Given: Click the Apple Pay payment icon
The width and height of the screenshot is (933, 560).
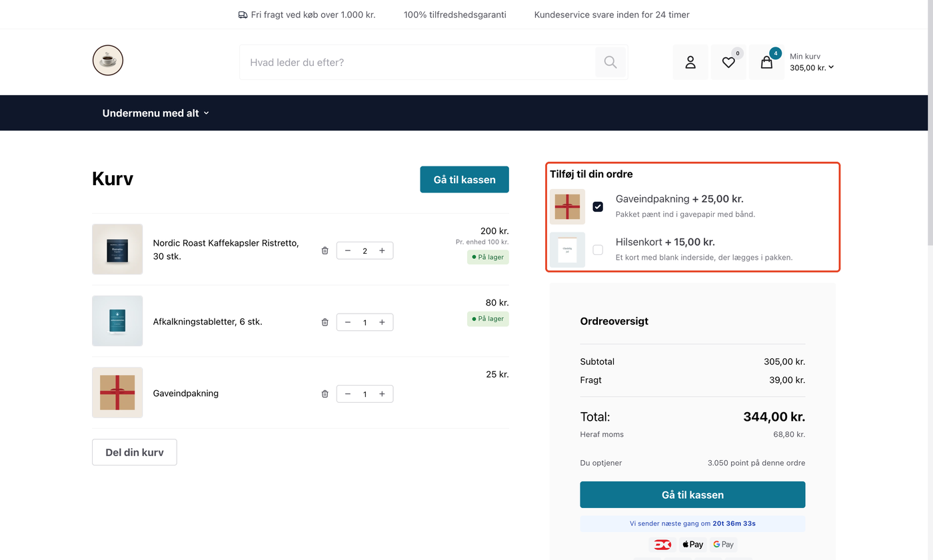Looking at the screenshot, I should pyautogui.click(x=692, y=544).
